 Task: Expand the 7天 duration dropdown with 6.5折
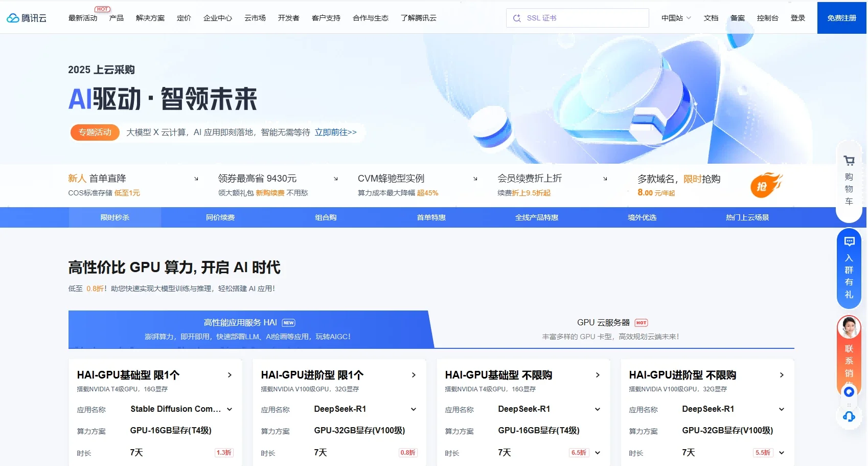598,453
